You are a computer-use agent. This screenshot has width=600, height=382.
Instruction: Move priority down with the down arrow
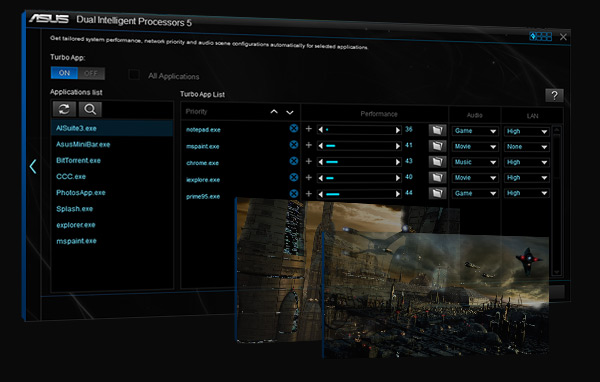[x=290, y=112]
